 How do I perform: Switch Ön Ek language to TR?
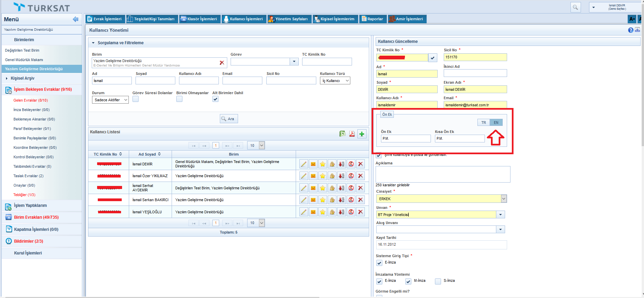pyautogui.click(x=484, y=123)
